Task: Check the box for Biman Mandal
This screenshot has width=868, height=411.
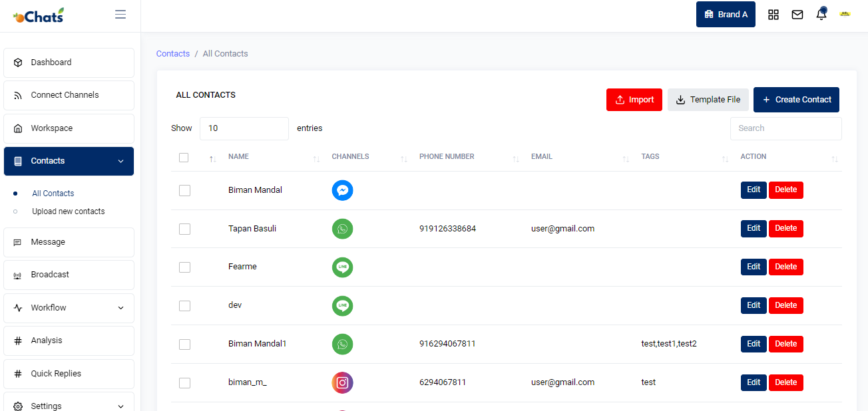Action: pyautogui.click(x=184, y=190)
